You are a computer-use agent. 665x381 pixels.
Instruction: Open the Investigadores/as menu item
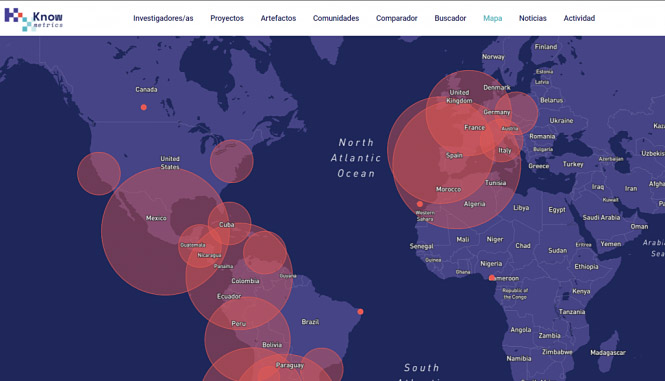point(163,18)
